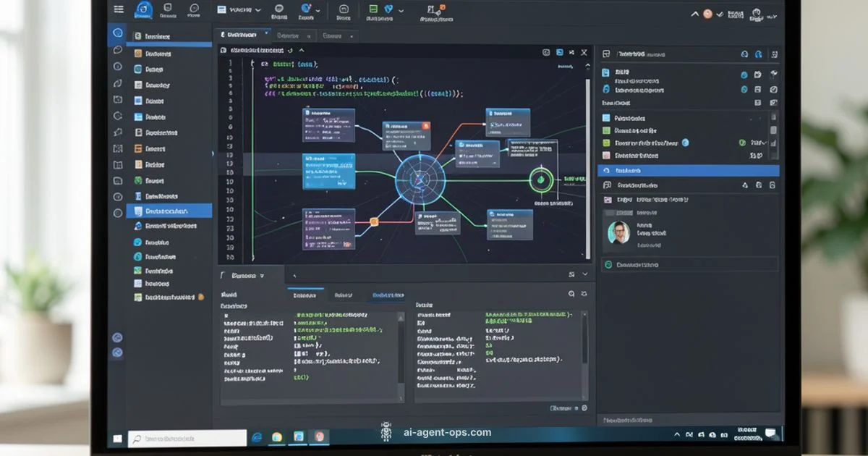Screen dimensions: 868x456
Task: Open the highlighted entry in the left sidebar
Action: pyautogui.click(x=170, y=211)
